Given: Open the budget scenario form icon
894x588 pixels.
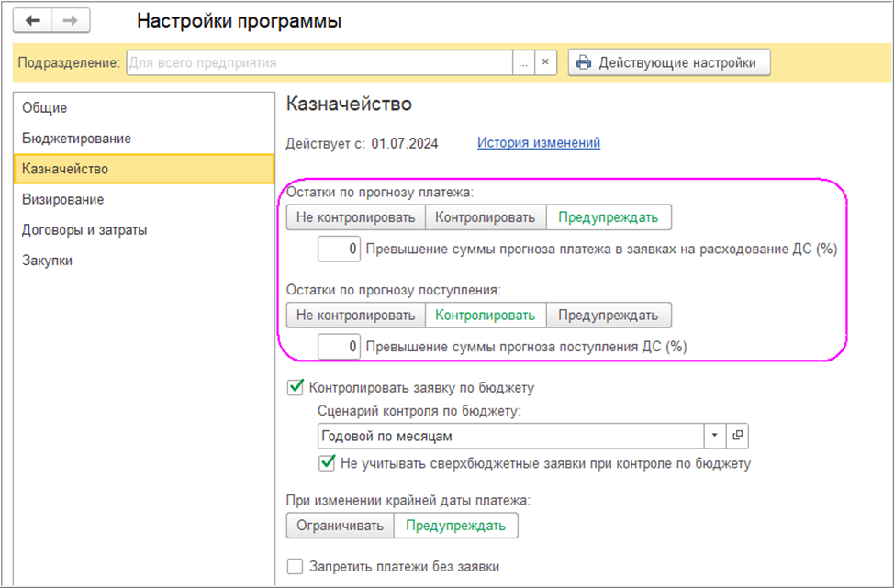Looking at the screenshot, I should [735, 436].
